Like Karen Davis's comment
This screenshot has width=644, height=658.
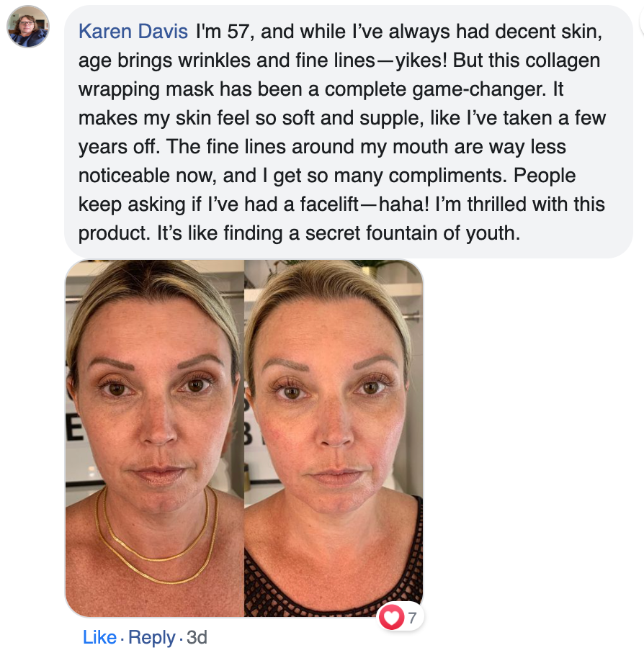pyautogui.click(x=99, y=637)
